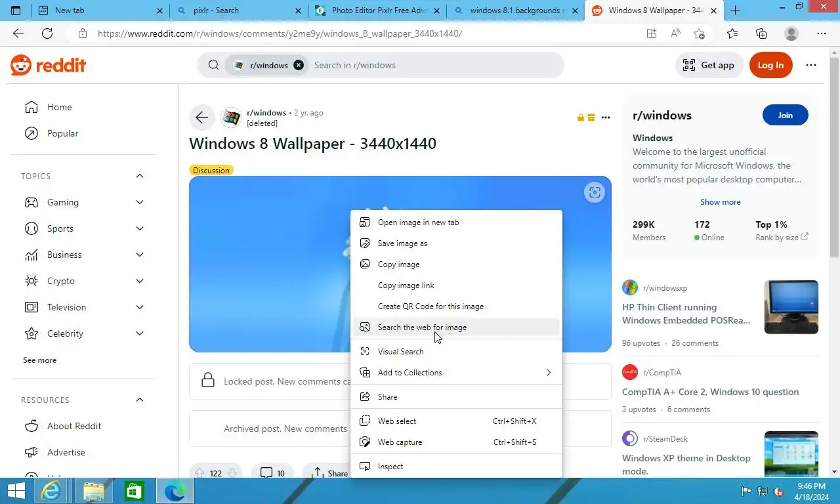
Task: Expand the Business topic
Action: (x=140, y=255)
